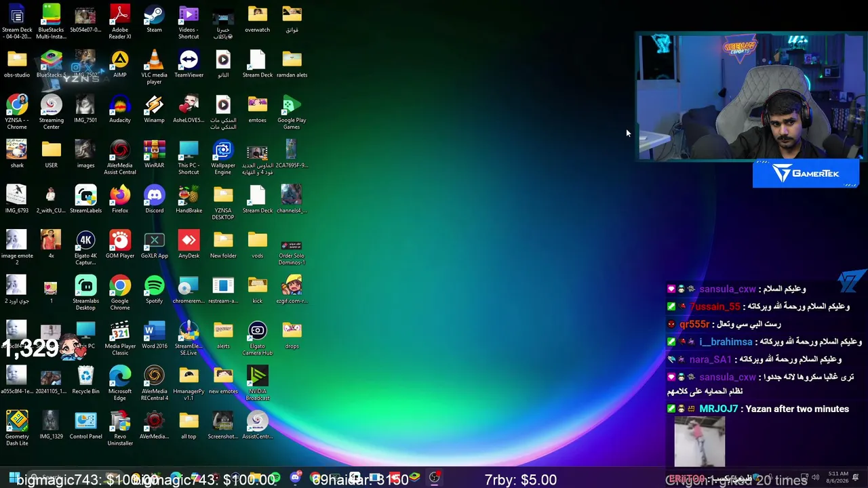This screenshot has height=488, width=868.
Task: Select the Videos - Shortcut icon
Action: (189, 22)
